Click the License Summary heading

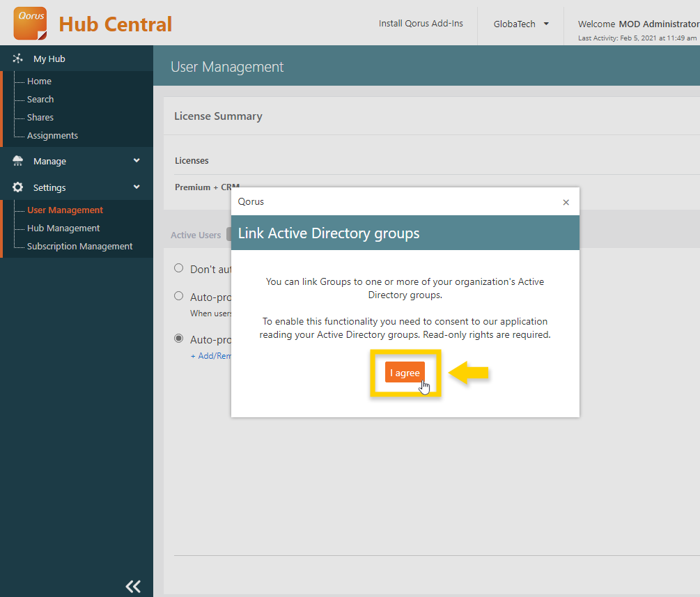tap(218, 116)
